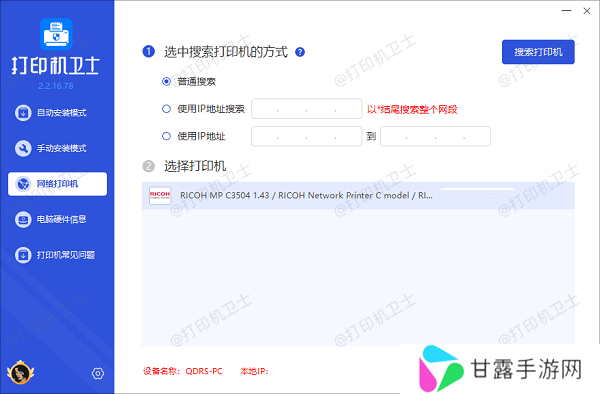Click the 搜索打印机 button

tap(538, 52)
